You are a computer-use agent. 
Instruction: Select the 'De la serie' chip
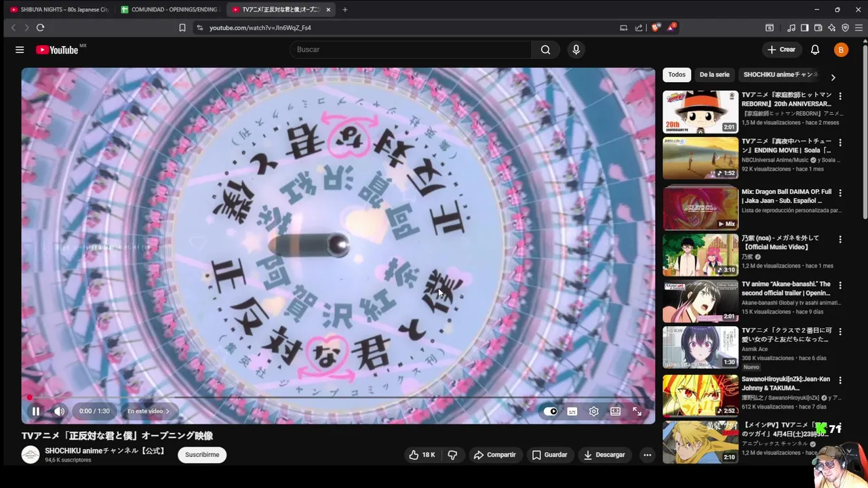714,75
